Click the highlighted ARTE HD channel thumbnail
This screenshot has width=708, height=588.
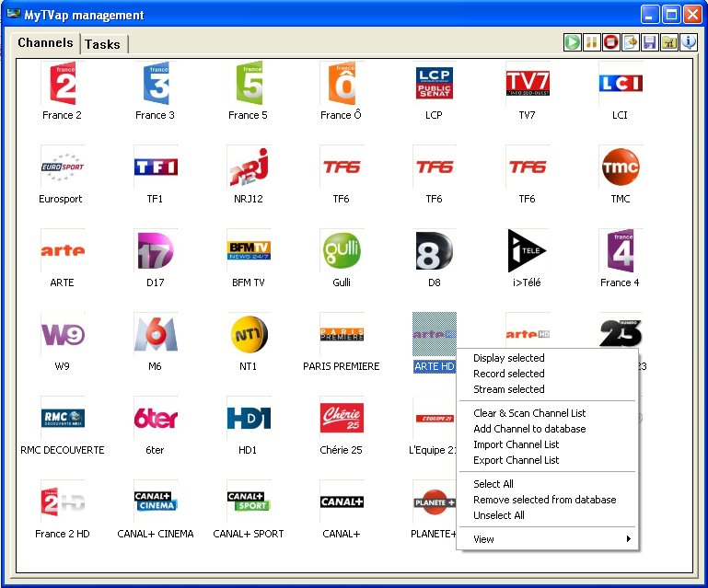tap(435, 334)
